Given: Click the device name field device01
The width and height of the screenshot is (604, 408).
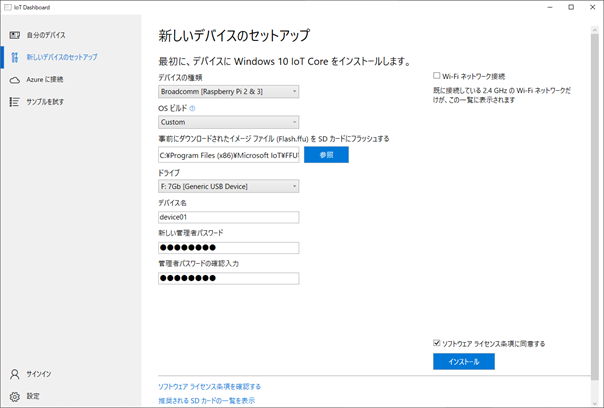Looking at the screenshot, I should click(x=228, y=217).
